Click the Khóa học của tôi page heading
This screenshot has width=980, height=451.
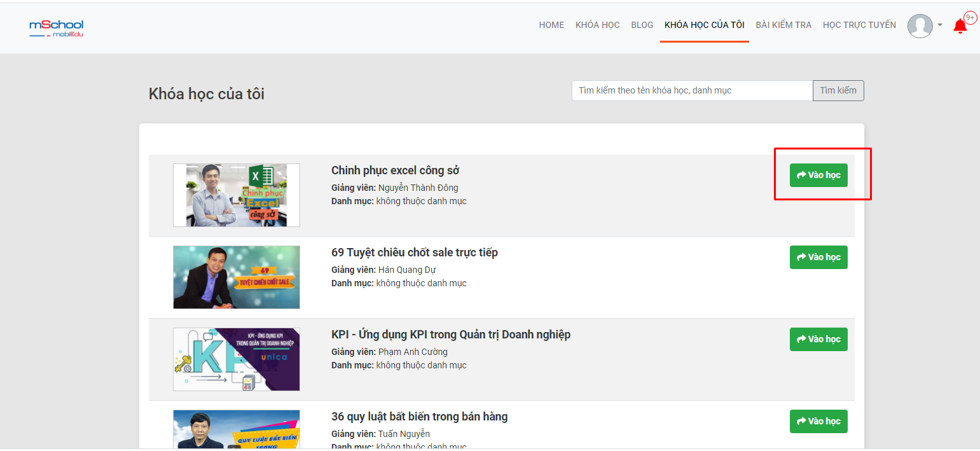[207, 94]
